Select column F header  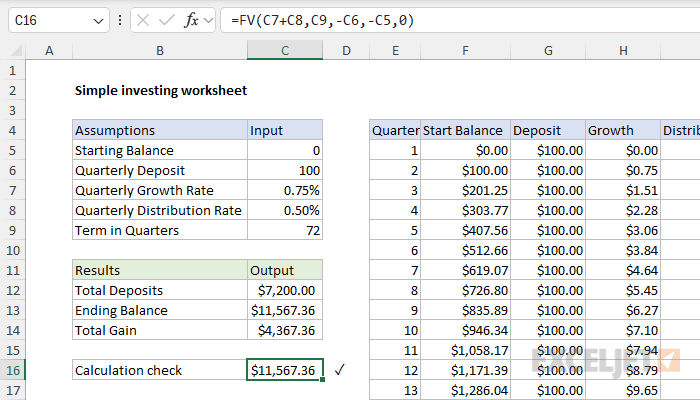coord(465,50)
